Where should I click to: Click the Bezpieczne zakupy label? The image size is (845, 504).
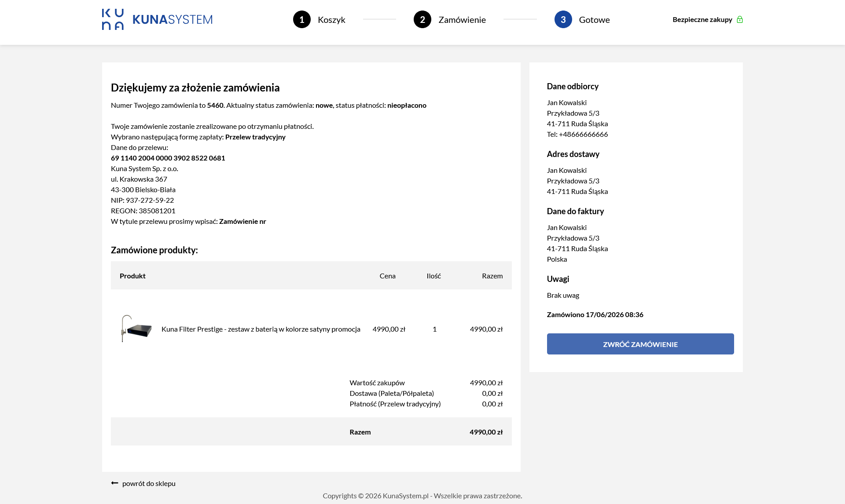point(702,19)
